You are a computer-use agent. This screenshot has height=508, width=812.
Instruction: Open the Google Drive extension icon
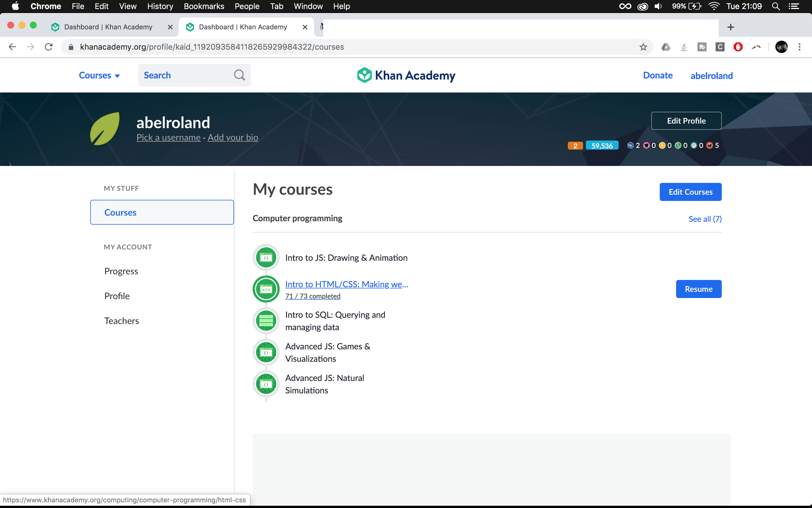pos(666,47)
